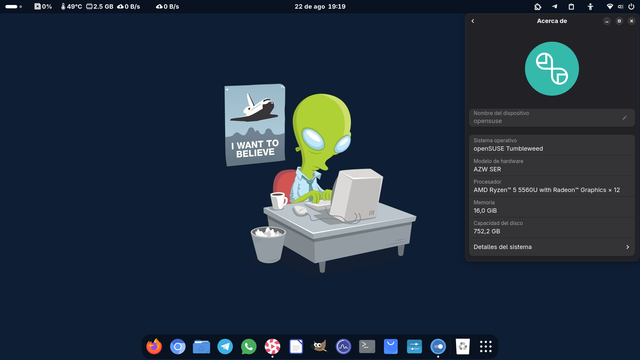640x360 pixels.
Task: Launch Telegram from the dock
Action: coord(225,347)
